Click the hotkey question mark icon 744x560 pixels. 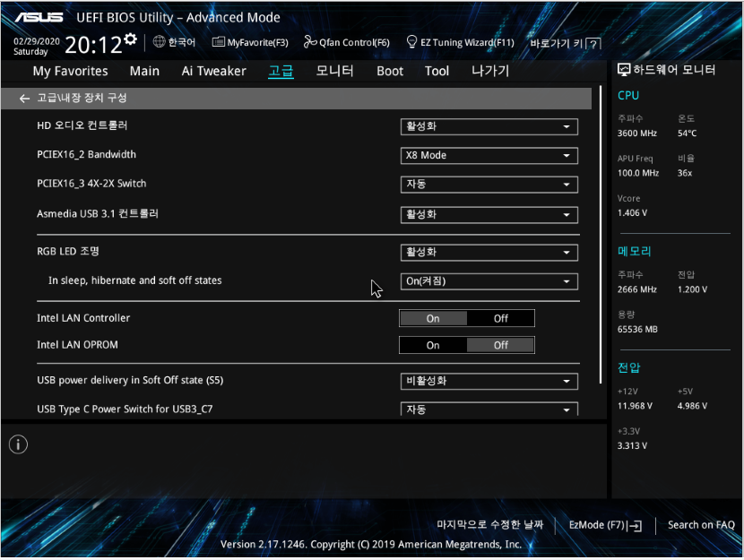(593, 44)
